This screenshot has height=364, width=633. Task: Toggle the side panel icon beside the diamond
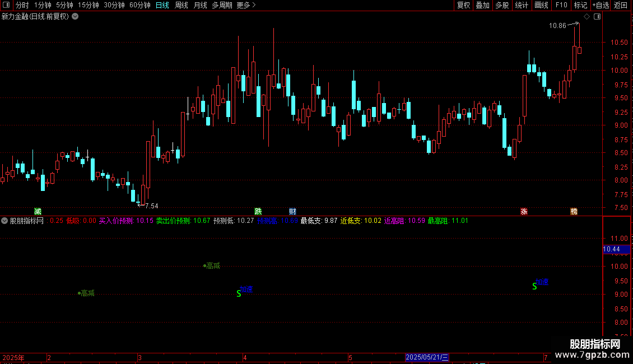coord(597,17)
